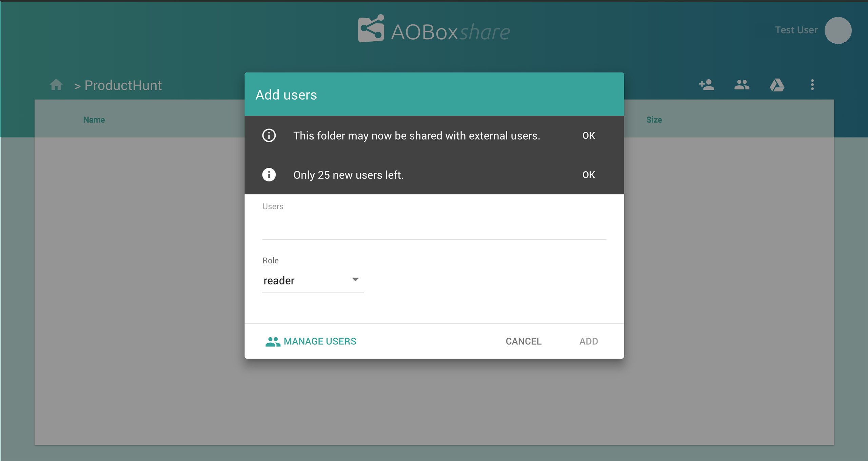Viewport: 868px width, 461px height.
Task: Click the Users input field
Action: pyautogui.click(x=434, y=227)
